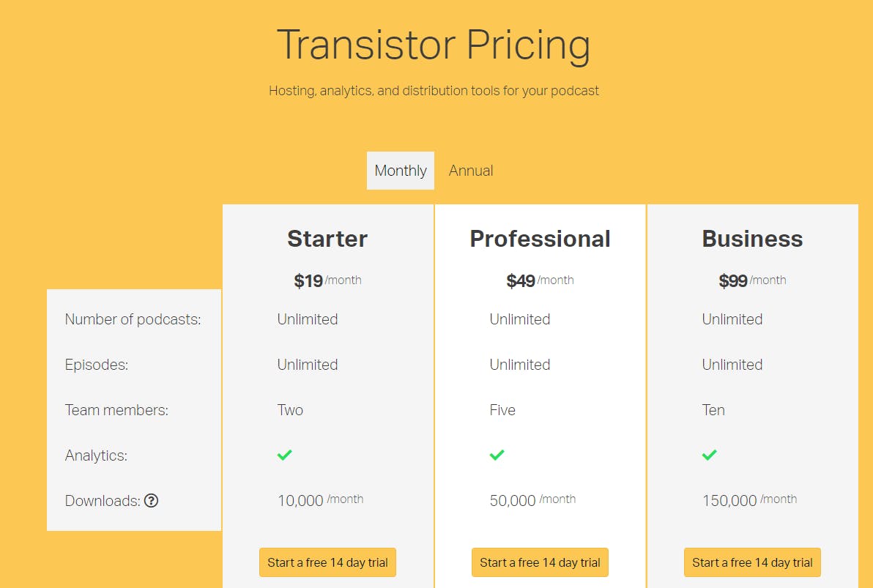Switch to Monthly billing tab
The width and height of the screenshot is (873, 588).
(401, 171)
